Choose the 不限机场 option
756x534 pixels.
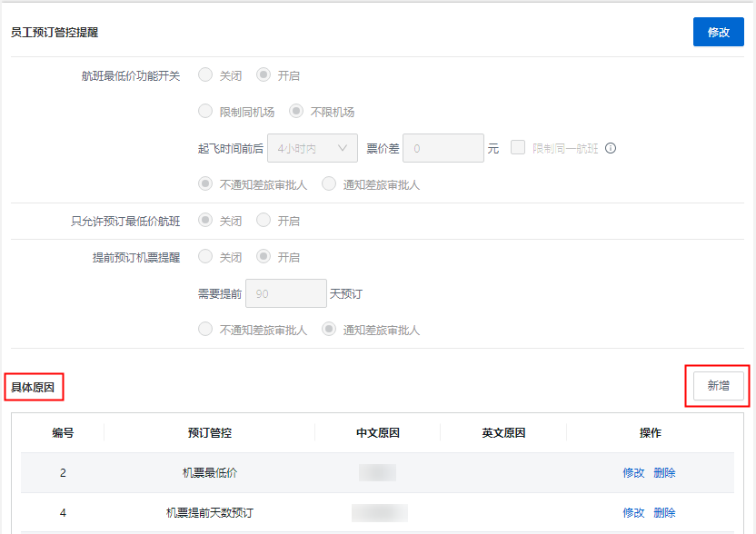296,112
